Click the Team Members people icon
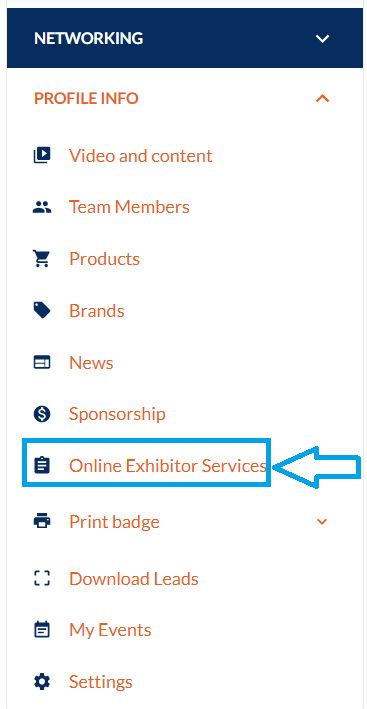The image size is (367, 709). [42, 207]
